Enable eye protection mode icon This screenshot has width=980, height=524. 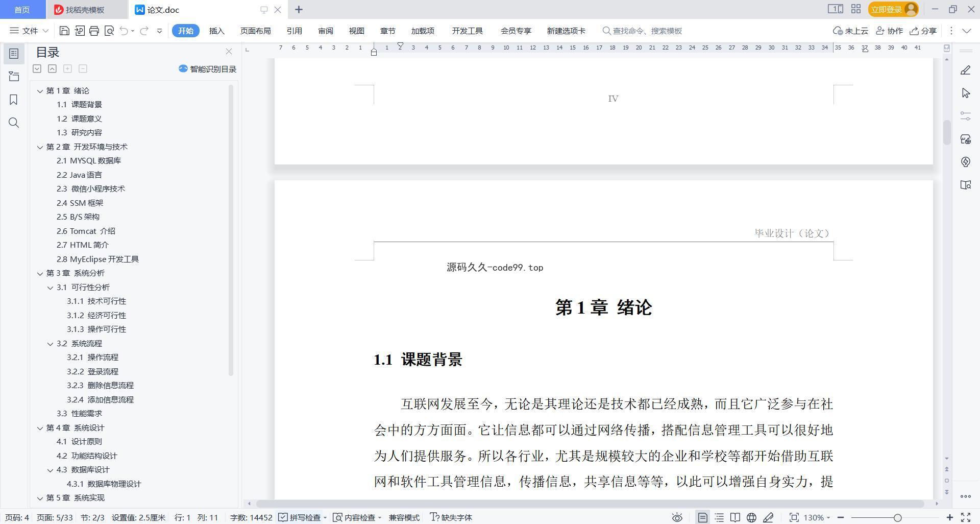coord(677,517)
